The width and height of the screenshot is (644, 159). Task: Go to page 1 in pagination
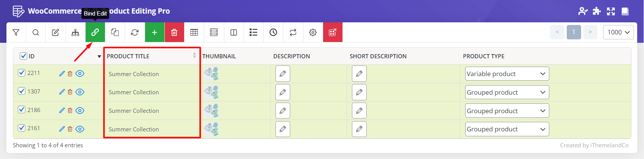pos(574,32)
